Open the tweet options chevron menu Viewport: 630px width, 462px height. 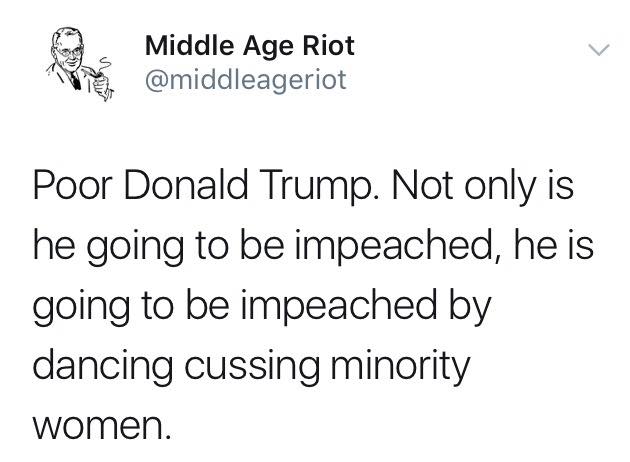coord(599,50)
